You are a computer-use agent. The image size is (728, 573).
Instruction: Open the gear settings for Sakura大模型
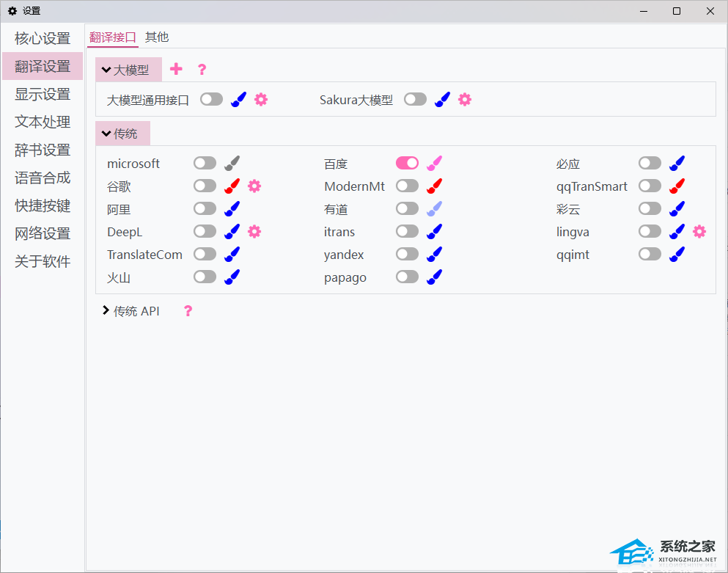pos(465,100)
